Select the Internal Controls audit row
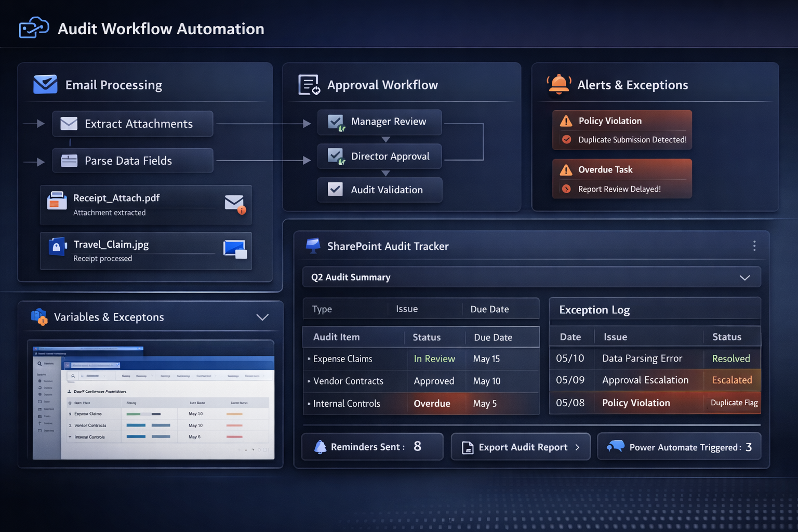This screenshot has height=532, width=798. coord(421,404)
